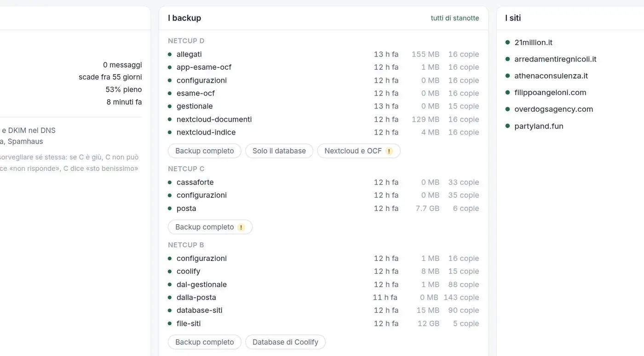This screenshot has width=644, height=356.
Task: Launch Nextcloud e OCF backup
Action: [359, 151]
